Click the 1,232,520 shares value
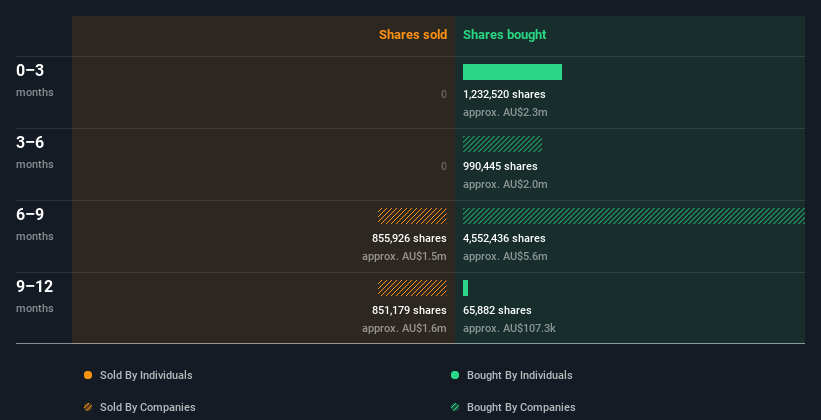Image resolution: width=821 pixels, height=420 pixels. pos(504,94)
